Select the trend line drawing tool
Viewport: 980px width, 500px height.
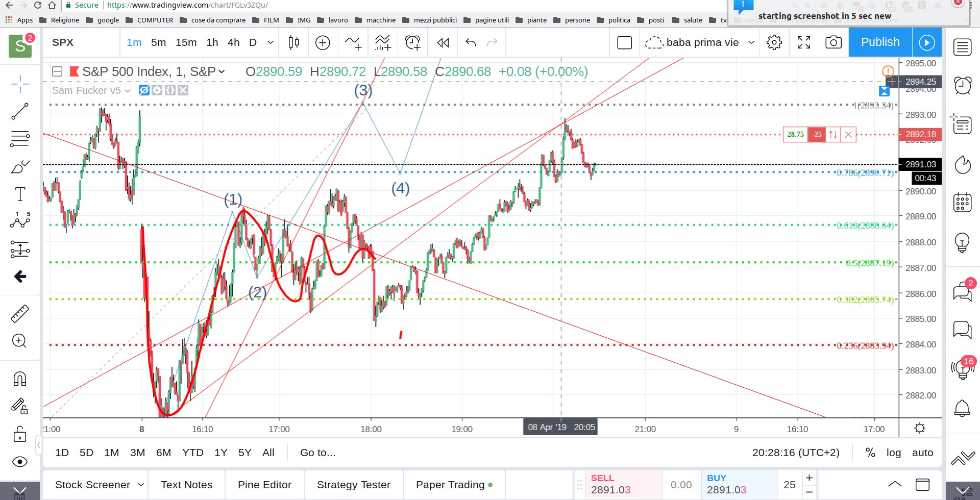click(20, 111)
